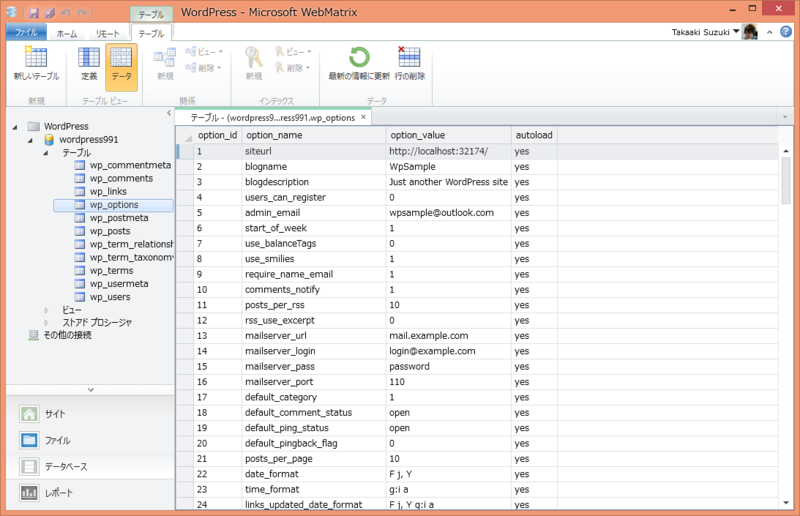Sort by the option_id column header
800x516 pixels.
217,135
